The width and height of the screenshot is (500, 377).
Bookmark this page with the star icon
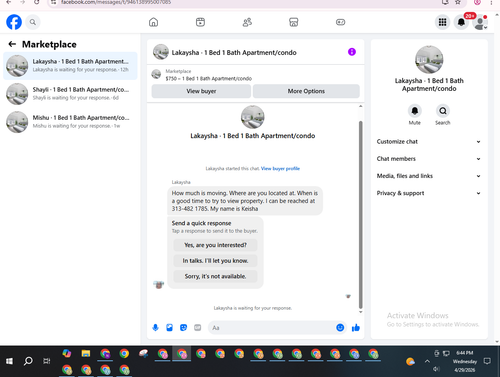[x=458, y=2]
